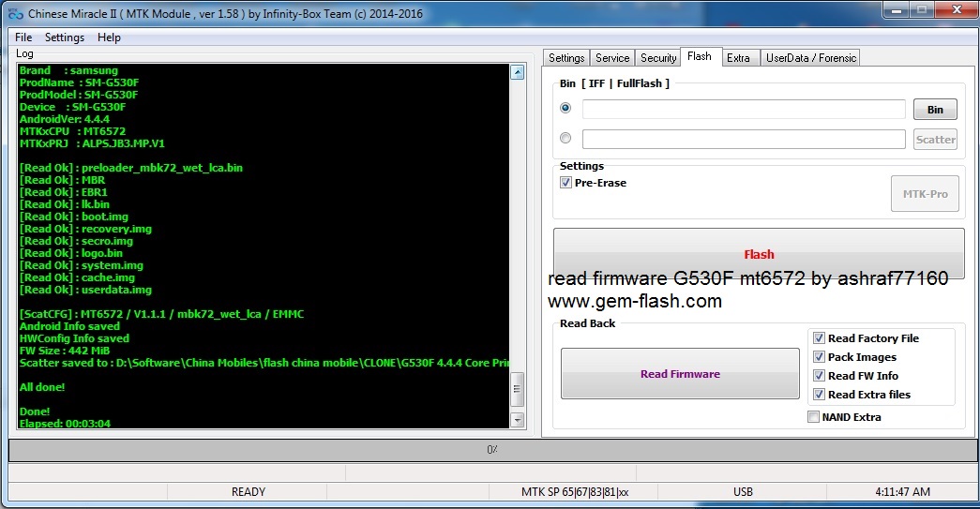
Task: Open the Extra tab
Action: [738, 58]
